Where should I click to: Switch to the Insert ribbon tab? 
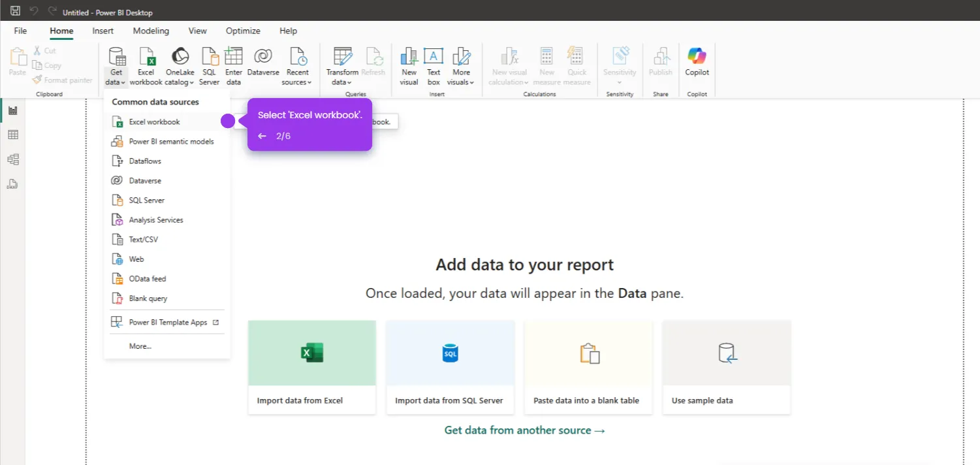coord(103,31)
